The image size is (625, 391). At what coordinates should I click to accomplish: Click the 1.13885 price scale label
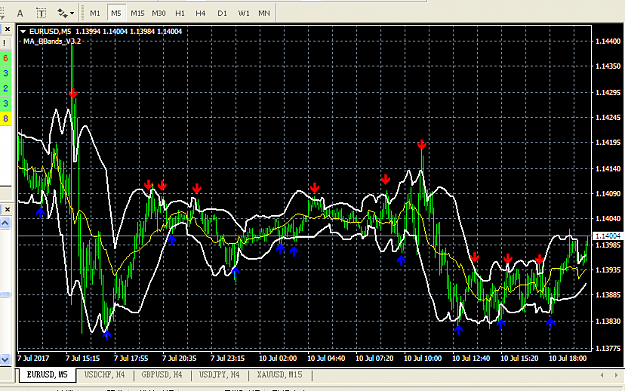pyautogui.click(x=608, y=295)
